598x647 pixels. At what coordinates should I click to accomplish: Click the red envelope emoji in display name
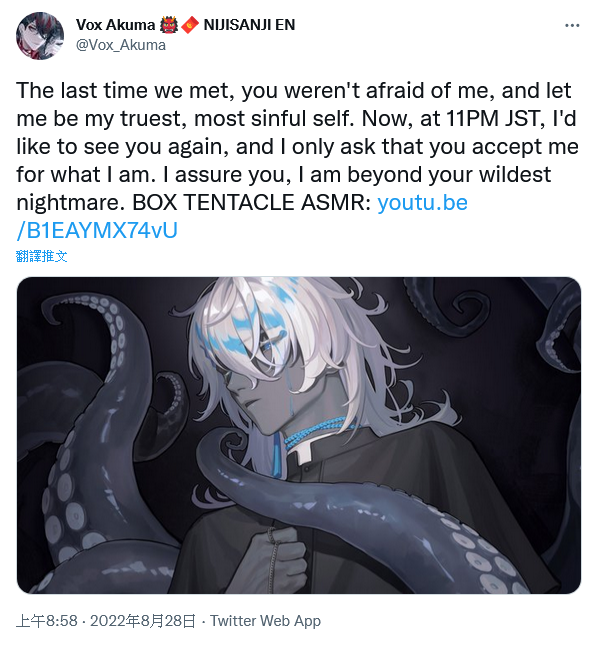click(190, 25)
